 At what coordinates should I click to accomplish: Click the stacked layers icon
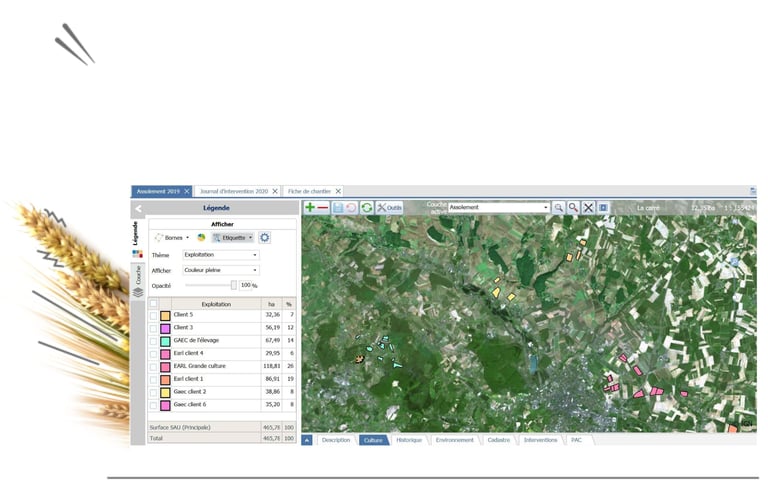click(138, 292)
